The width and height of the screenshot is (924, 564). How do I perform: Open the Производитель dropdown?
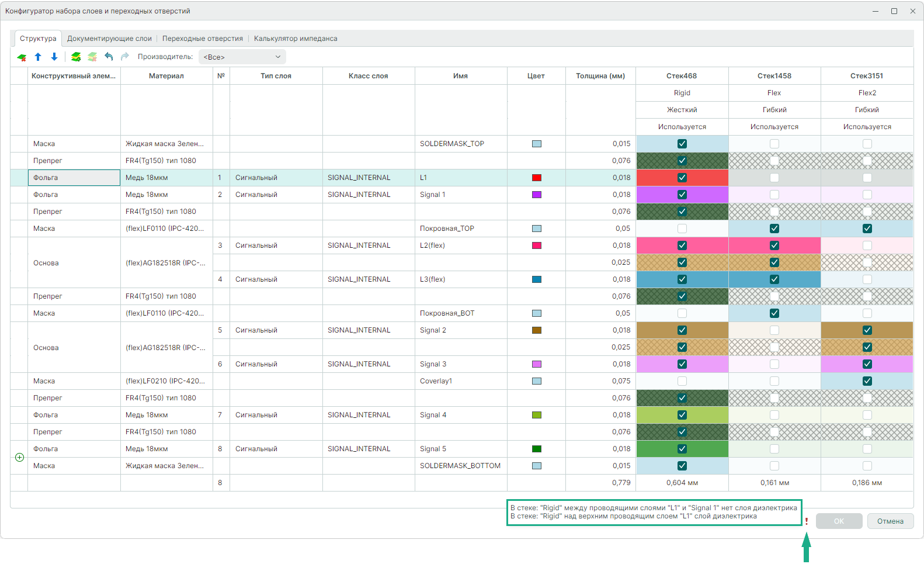[242, 57]
